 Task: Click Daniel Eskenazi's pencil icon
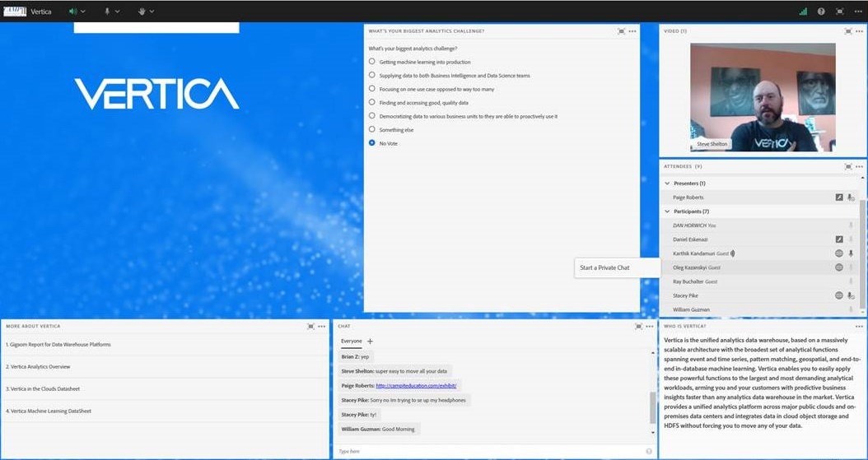tap(839, 239)
